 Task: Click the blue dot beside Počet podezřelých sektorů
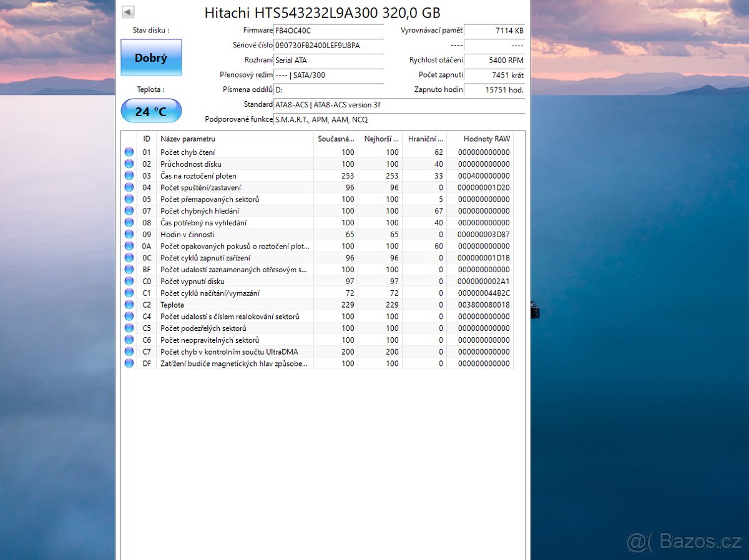coord(129,328)
